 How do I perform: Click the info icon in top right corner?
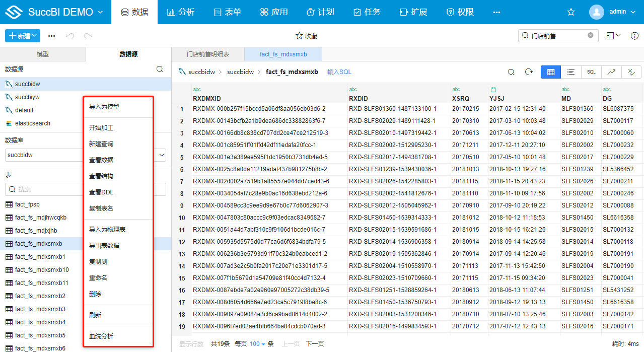pos(634,36)
